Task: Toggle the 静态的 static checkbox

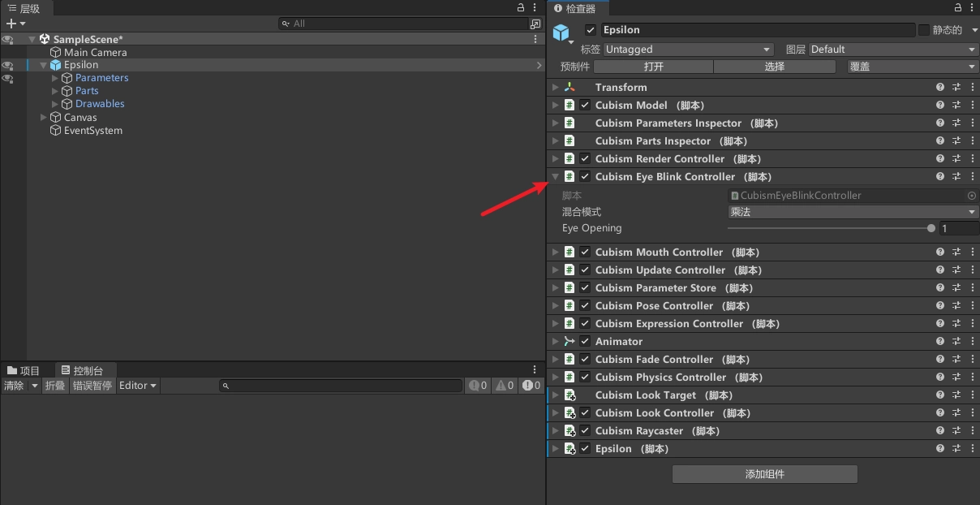Action: [923, 30]
